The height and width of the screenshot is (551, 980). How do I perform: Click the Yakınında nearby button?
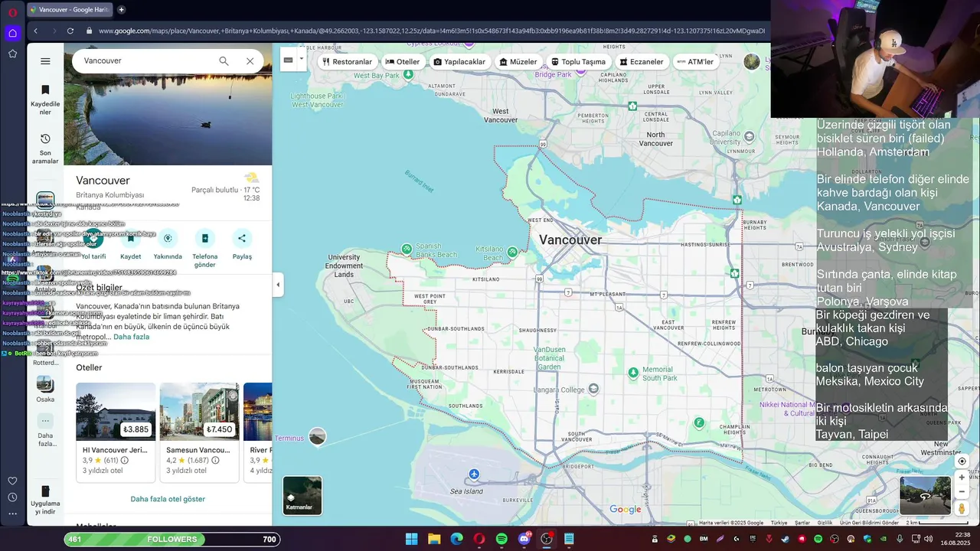tap(168, 245)
